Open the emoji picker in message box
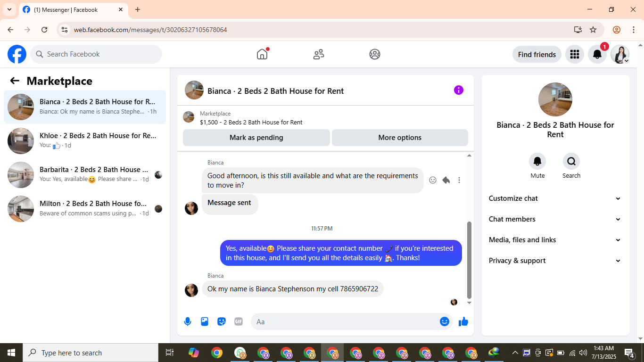The image size is (644, 362). click(x=445, y=321)
